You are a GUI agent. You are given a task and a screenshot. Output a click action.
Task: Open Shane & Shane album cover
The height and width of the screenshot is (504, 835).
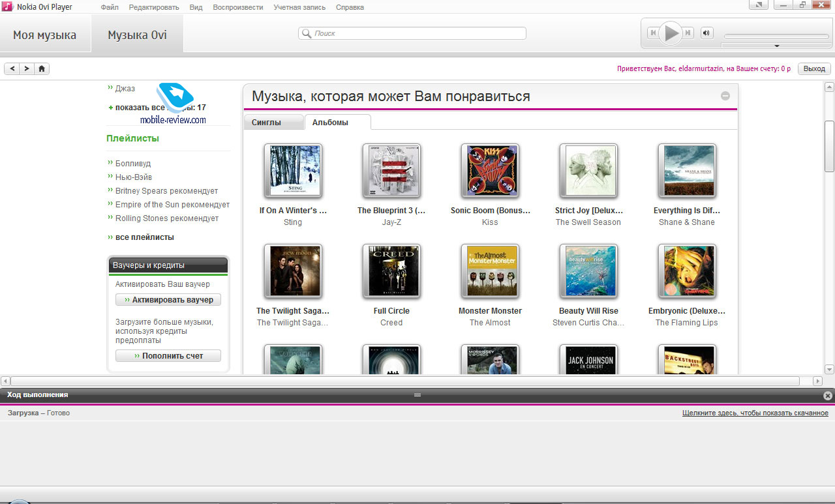click(x=687, y=171)
